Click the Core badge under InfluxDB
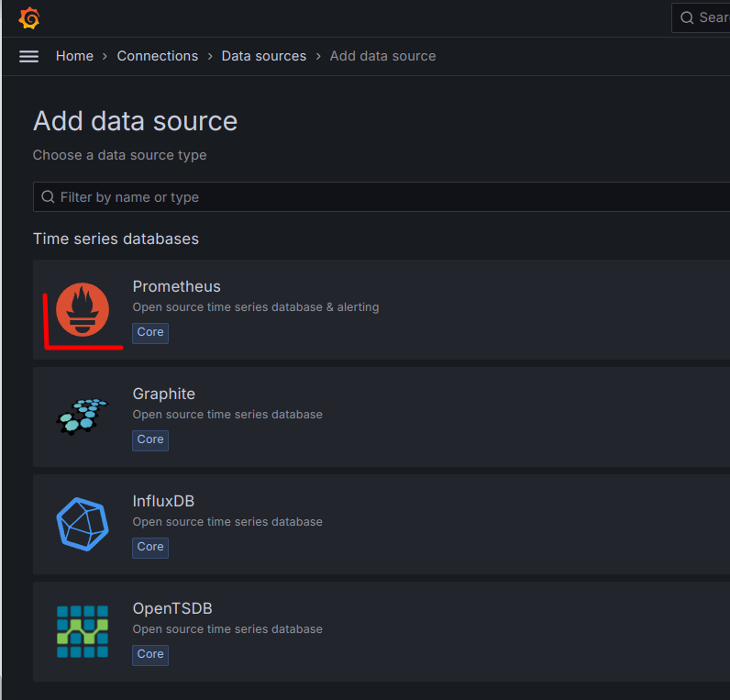730x700 pixels. point(150,547)
